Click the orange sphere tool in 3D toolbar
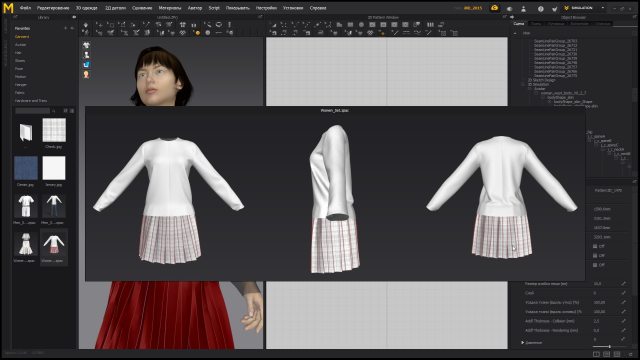640x360 pixels. coord(198,33)
